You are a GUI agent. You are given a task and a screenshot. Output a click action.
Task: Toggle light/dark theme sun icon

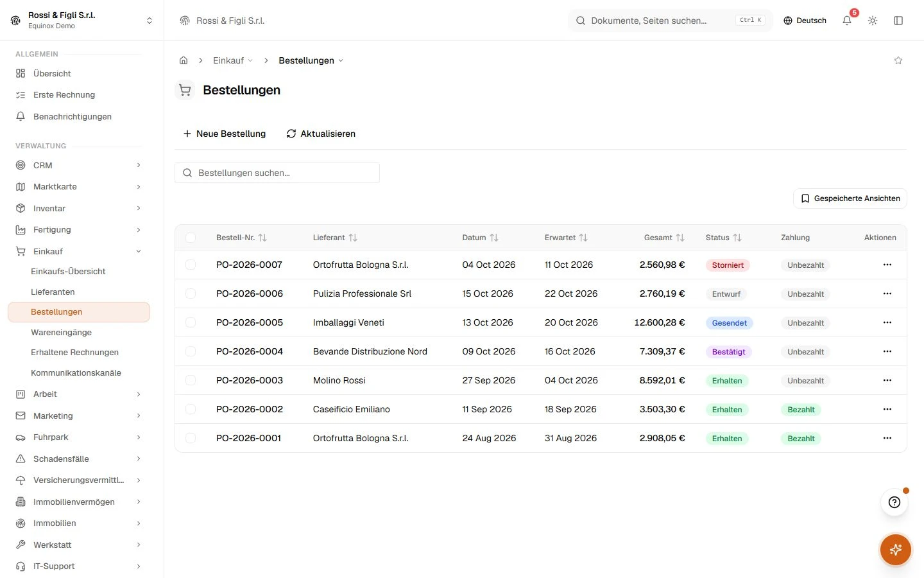tap(873, 21)
